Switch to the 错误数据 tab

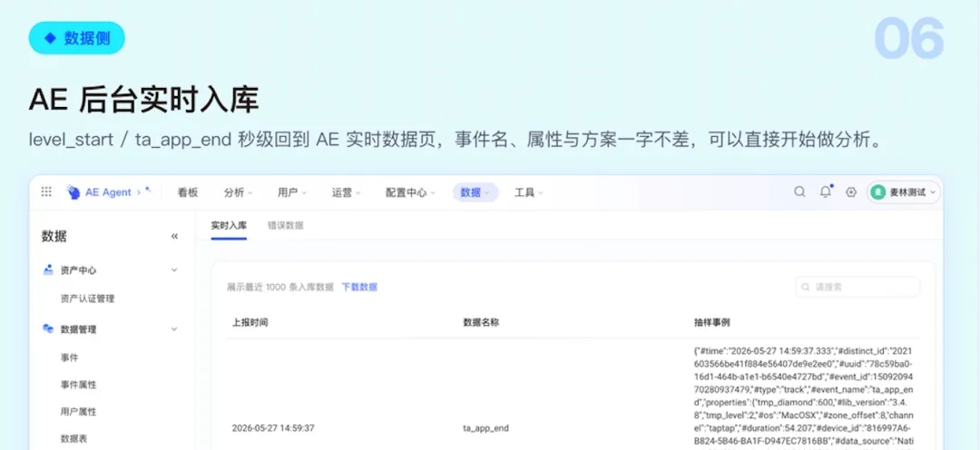(x=285, y=225)
